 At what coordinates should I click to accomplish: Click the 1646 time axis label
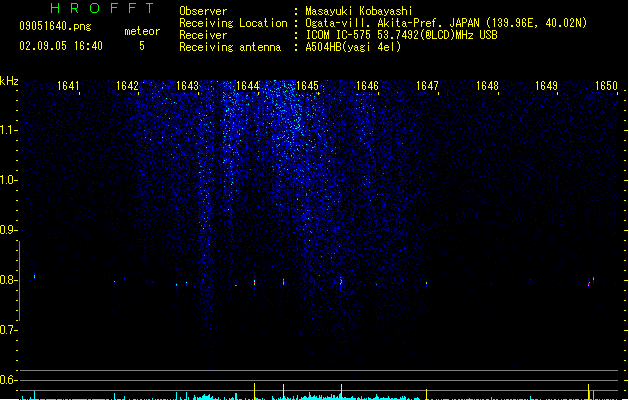367,86
